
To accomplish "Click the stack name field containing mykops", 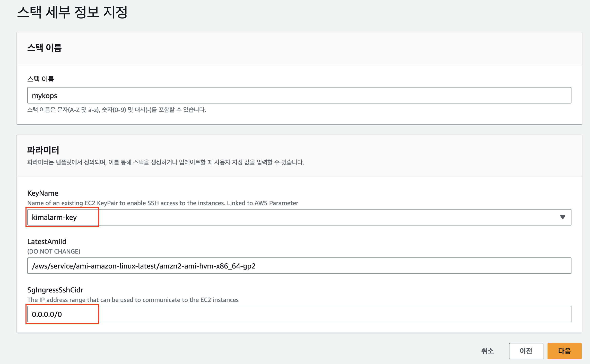I will (299, 96).
